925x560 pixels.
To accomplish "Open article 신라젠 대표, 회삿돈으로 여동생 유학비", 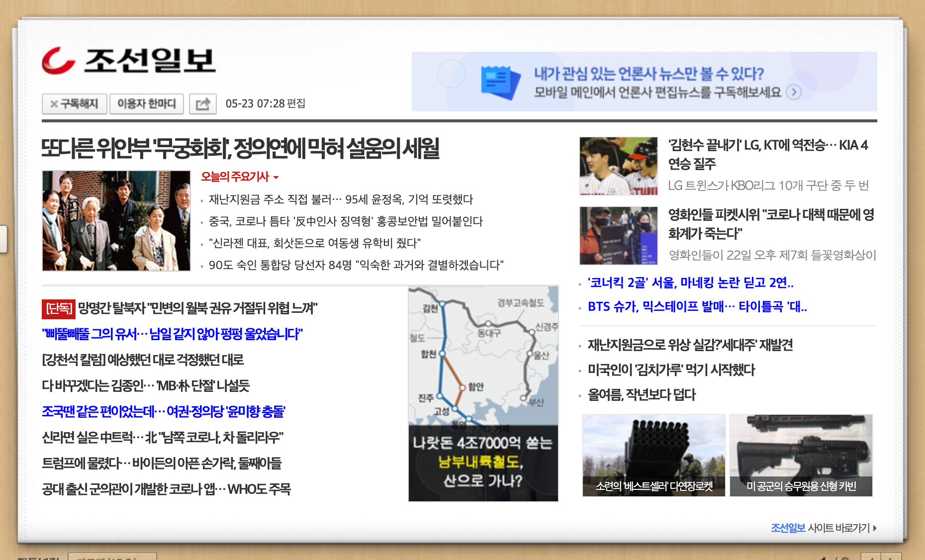I will point(314,243).
